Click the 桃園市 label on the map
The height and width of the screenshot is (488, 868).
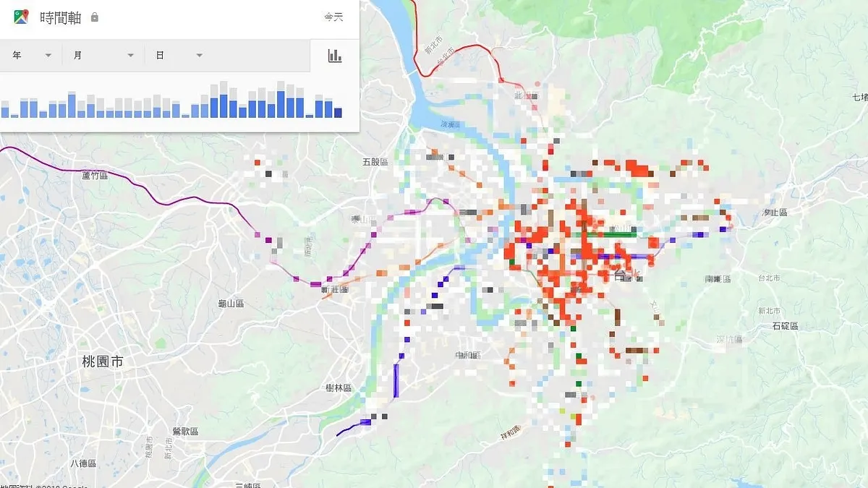[101, 359]
